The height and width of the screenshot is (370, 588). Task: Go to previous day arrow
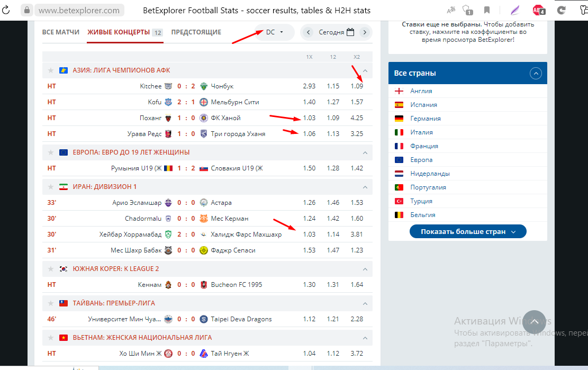tap(309, 32)
